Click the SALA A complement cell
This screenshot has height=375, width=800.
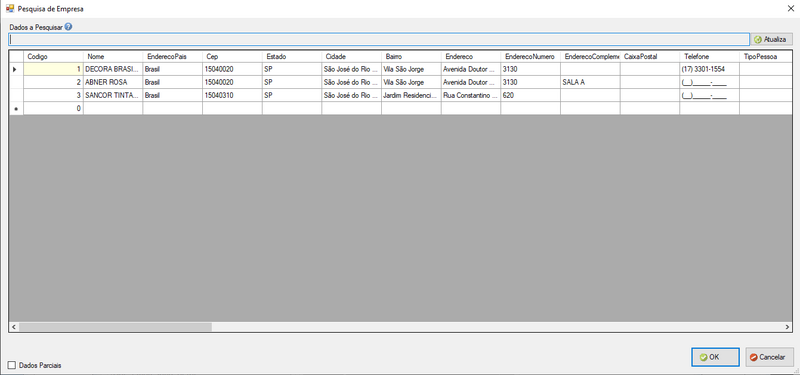[x=590, y=82]
